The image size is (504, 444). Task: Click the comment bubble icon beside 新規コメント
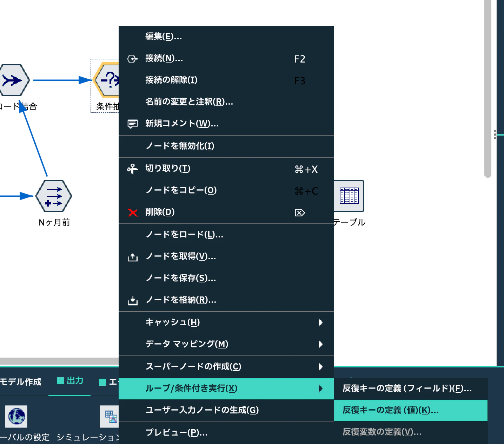132,124
